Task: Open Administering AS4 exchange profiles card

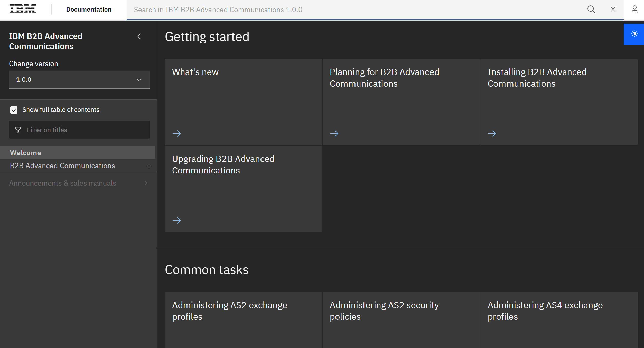Action: pyautogui.click(x=559, y=320)
